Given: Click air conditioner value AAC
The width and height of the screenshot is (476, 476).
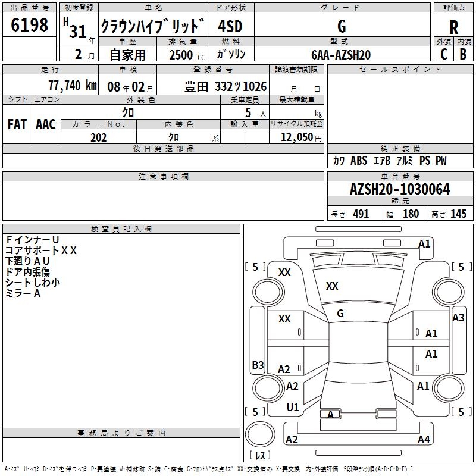Looking at the screenshot, I should [46, 124].
